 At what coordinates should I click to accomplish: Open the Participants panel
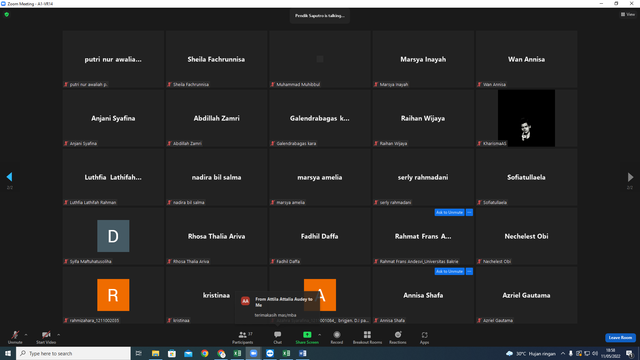click(243, 337)
